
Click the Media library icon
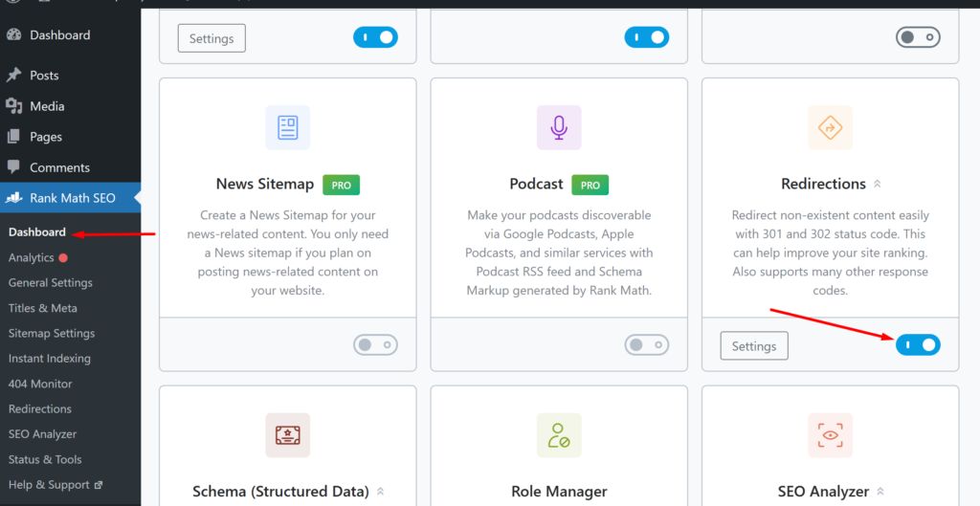(x=13, y=106)
